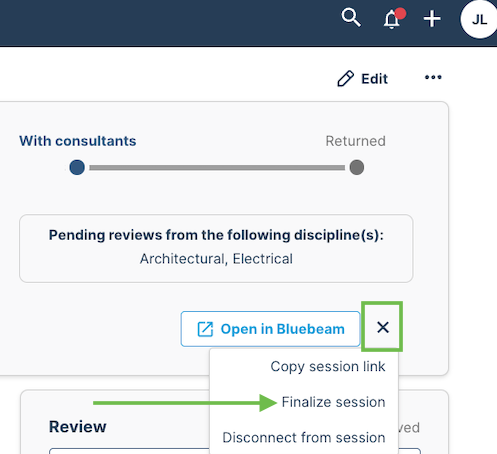The image size is (497, 454).
Task: Click the With consultants status label
Action: click(78, 141)
